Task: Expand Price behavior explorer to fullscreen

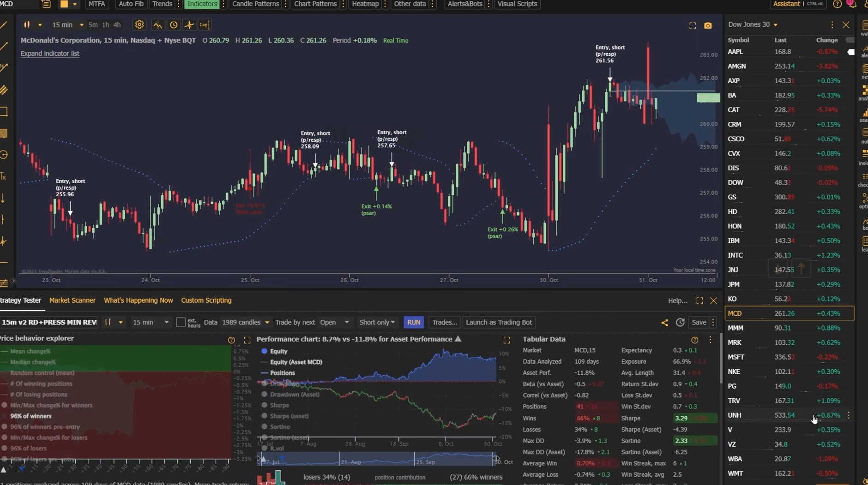Action: click(x=247, y=340)
